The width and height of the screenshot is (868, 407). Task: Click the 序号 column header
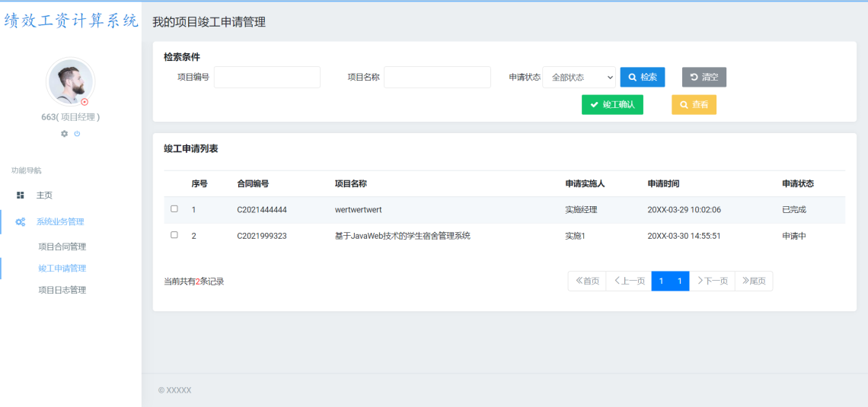[199, 183]
